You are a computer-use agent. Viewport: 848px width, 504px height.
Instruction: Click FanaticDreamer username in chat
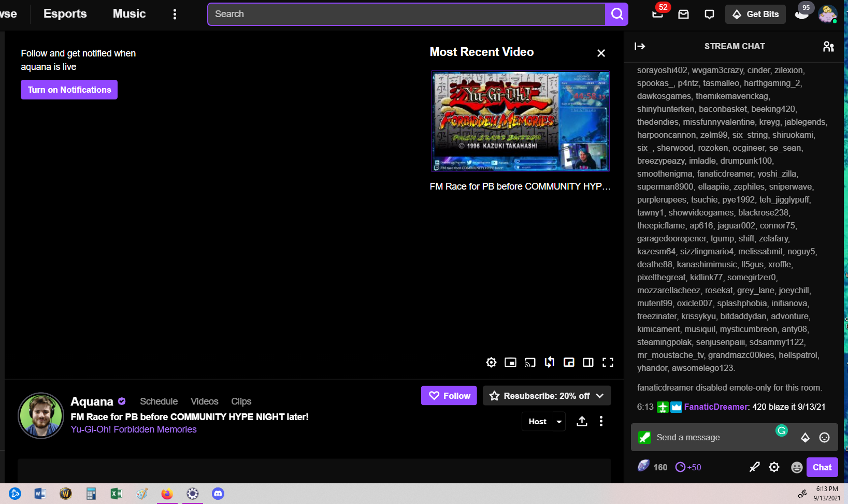(x=716, y=407)
